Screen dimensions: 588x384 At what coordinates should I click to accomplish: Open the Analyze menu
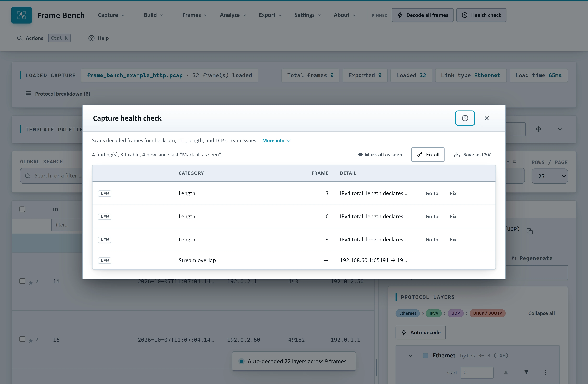(233, 15)
